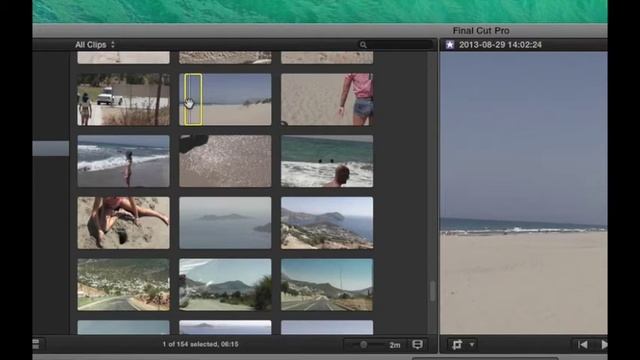Click the highlighted event row in the library sidebar
Viewport: 640px width, 360px height.
tap(51, 148)
